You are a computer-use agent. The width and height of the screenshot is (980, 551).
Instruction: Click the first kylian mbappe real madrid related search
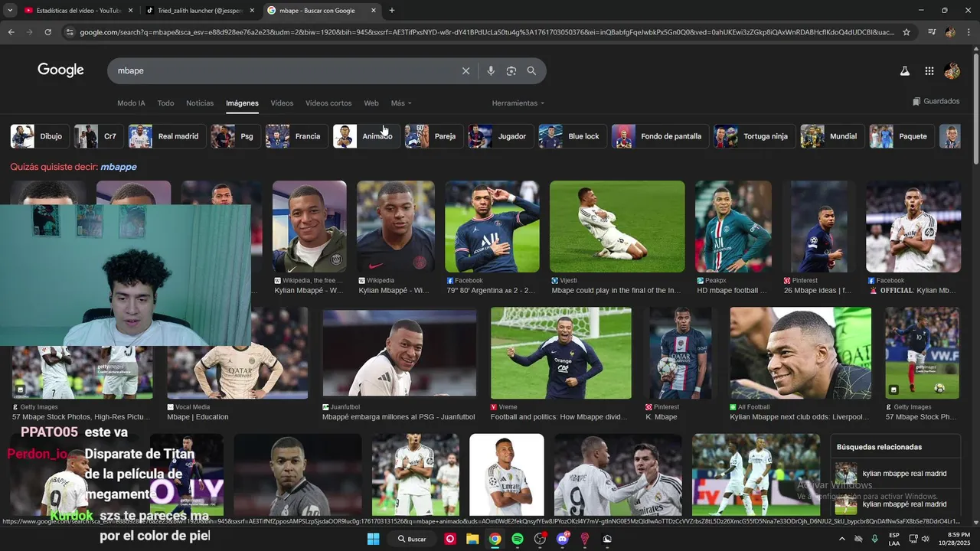click(x=895, y=474)
